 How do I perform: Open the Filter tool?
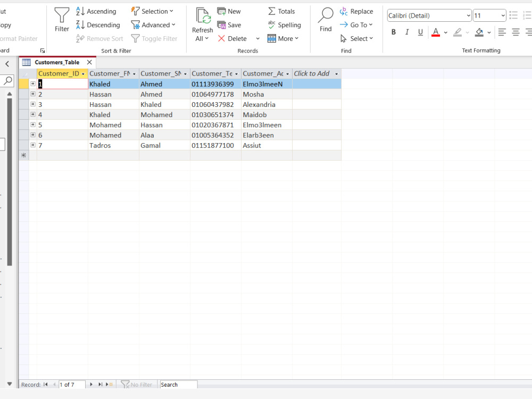tap(62, 20)
